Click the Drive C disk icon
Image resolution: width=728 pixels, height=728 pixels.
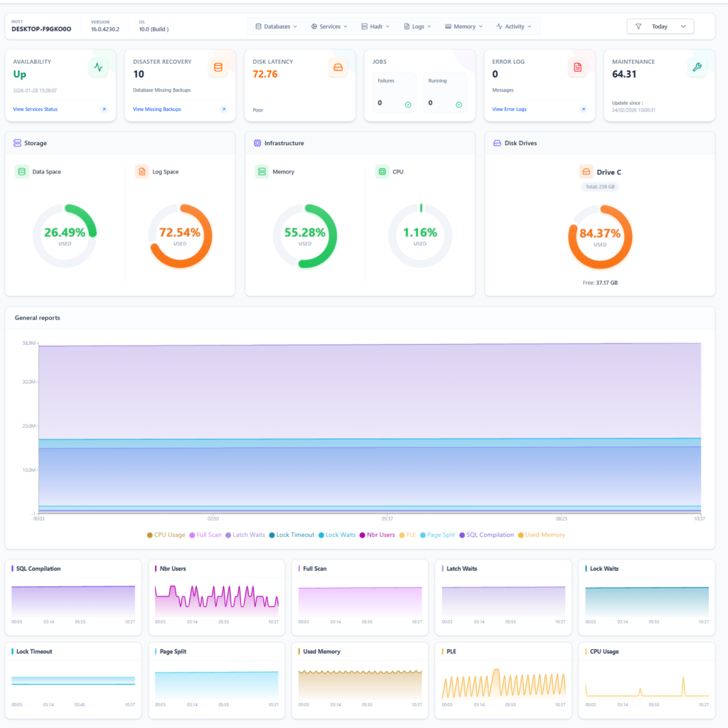click(x=586, y=172)
